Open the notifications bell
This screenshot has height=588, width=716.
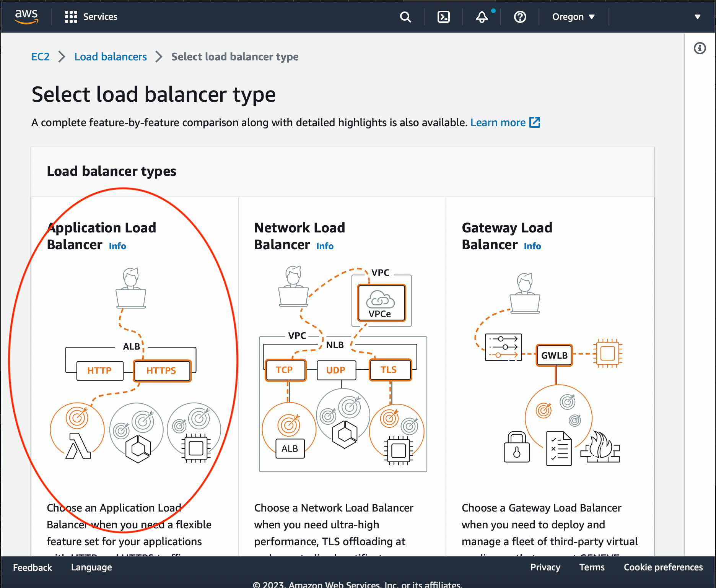point(482,17)
